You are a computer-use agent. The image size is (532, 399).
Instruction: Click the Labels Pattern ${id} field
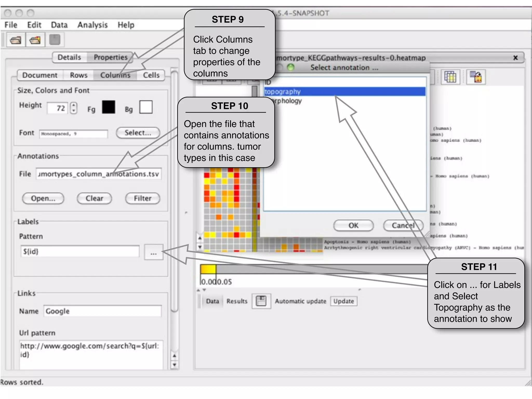tap(80, 251)
